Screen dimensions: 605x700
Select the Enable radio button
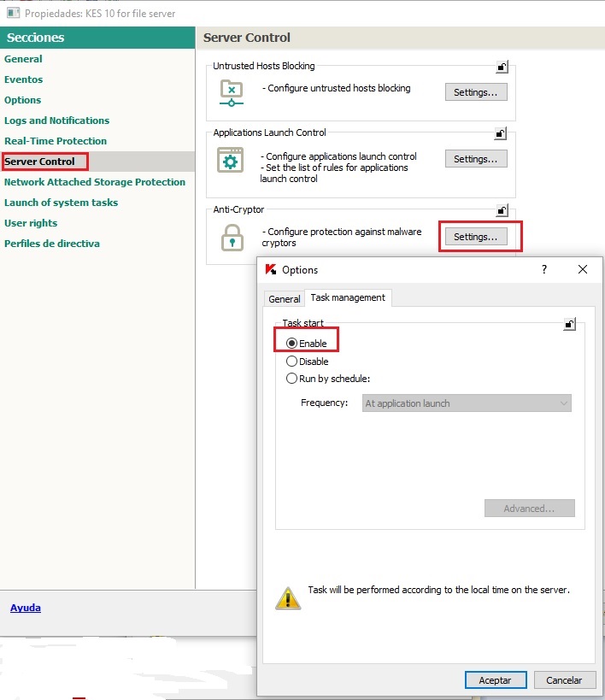291,344
